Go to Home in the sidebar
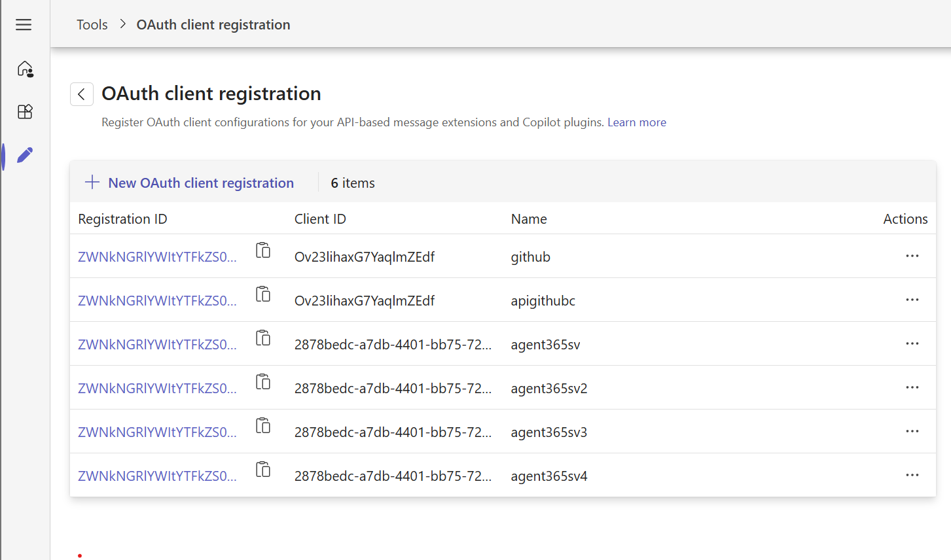 pyautogui.click(x=25, y=69)
